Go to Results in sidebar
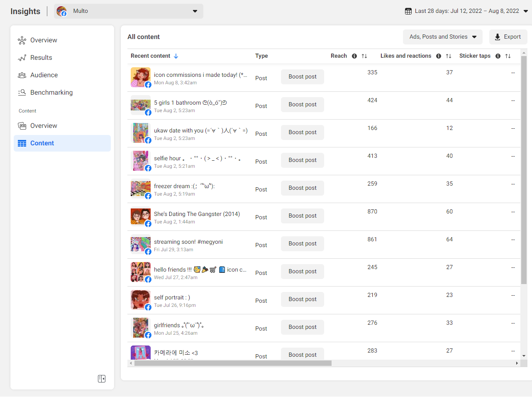The height and width of the screenshot is (397, 532). 41,58
